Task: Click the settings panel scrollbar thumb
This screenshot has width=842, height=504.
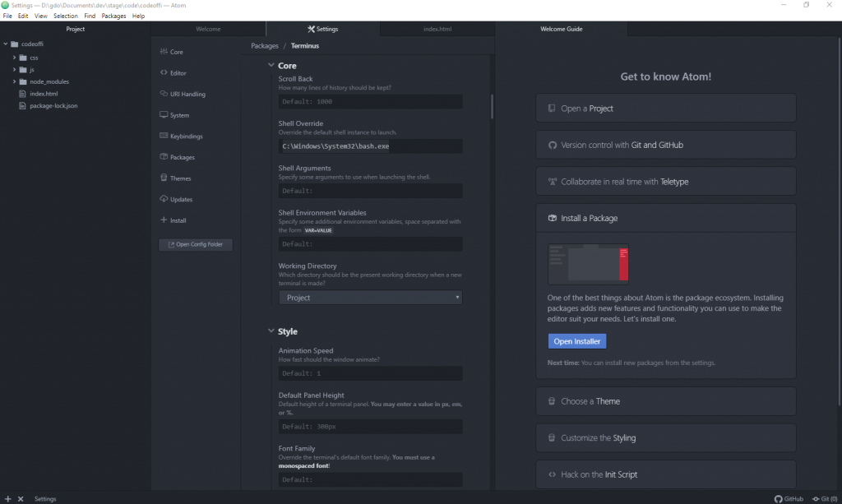Action: 492,106
